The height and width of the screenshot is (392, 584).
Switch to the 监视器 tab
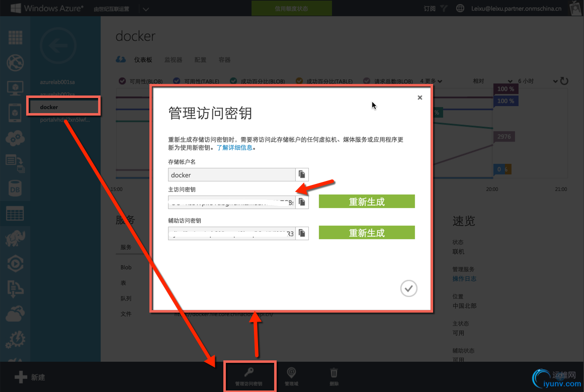173,60
